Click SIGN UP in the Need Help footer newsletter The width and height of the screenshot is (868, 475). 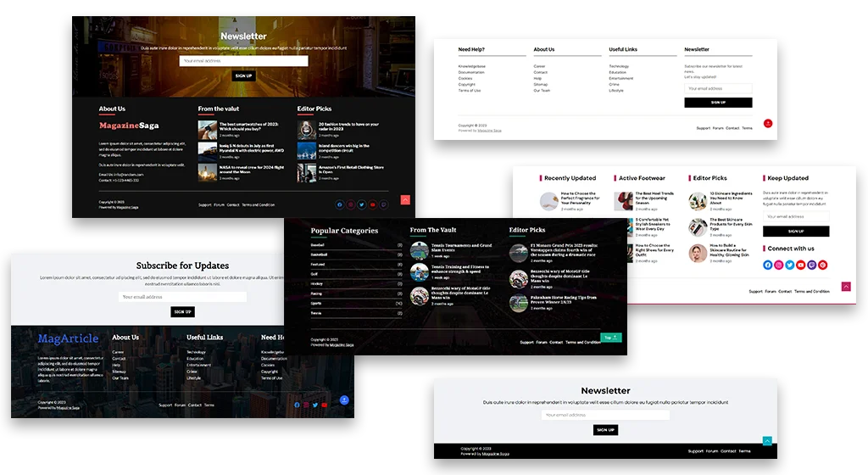click(x=718, y=103)
